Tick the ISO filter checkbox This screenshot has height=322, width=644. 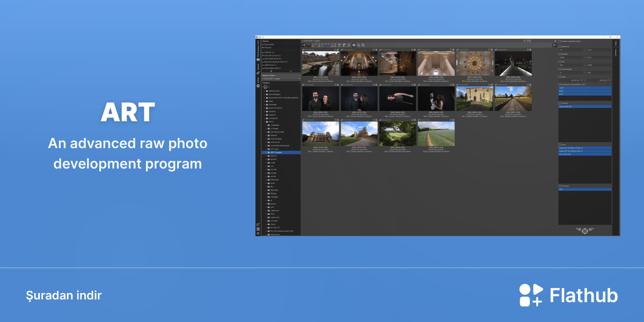[560, 62]
